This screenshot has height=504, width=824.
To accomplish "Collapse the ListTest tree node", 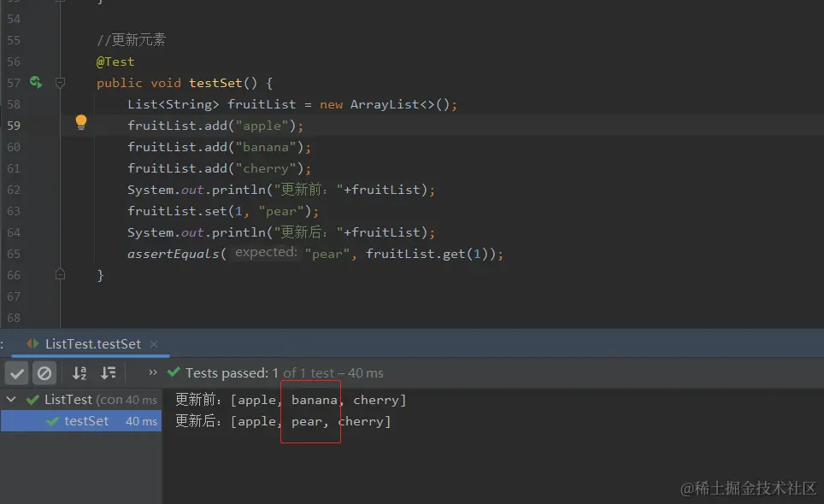I will tap(11, 400).
